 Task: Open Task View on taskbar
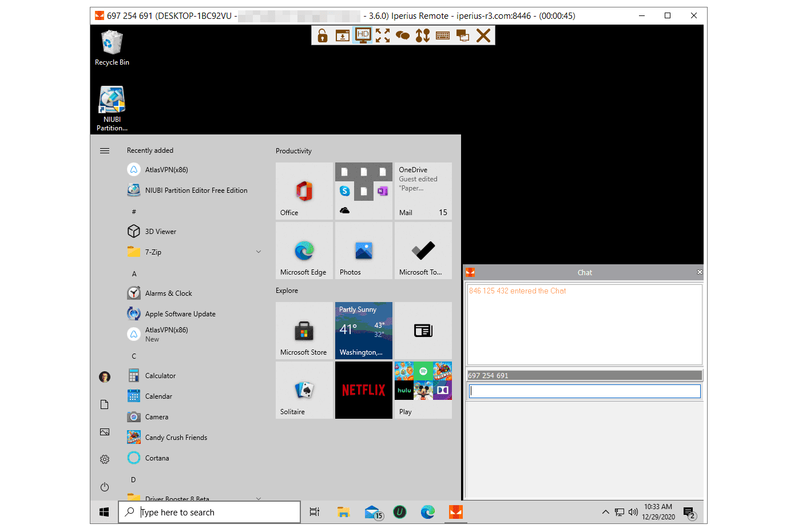(x=314, y=512)
